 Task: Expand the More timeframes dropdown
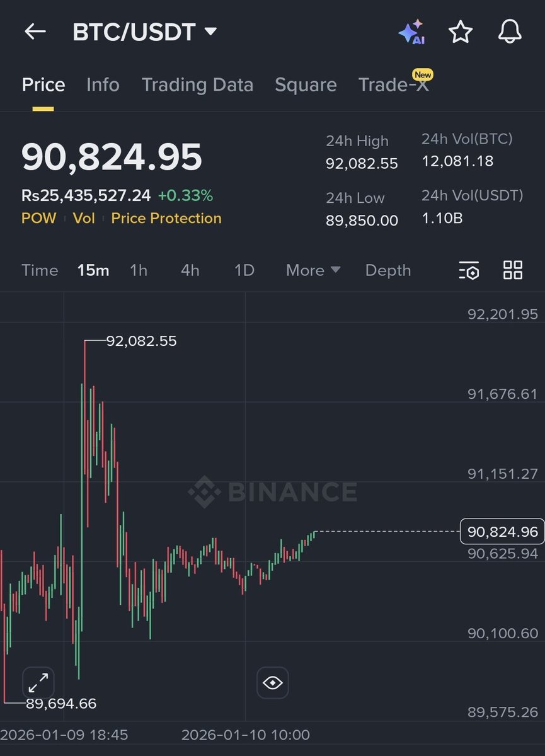pyautogui.click(x=313, y=270)
